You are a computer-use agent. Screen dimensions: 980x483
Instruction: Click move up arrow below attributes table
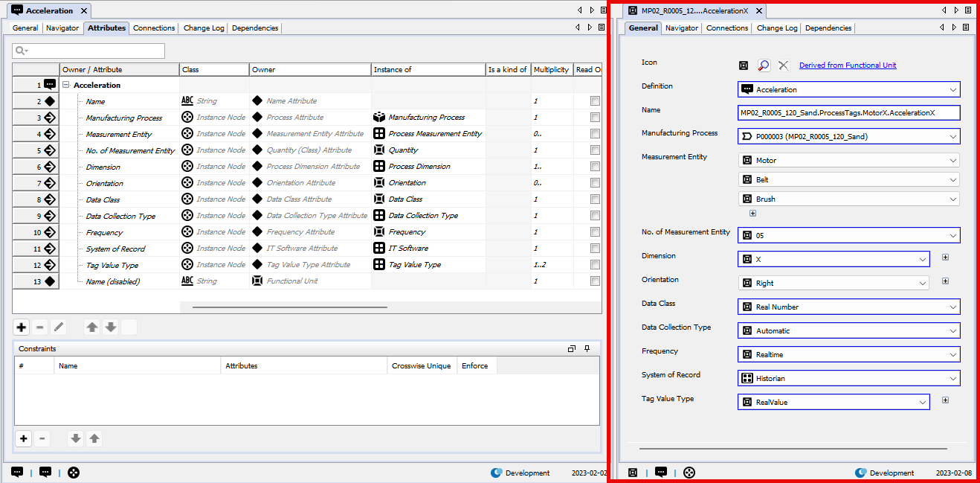(x=91, y=327)
